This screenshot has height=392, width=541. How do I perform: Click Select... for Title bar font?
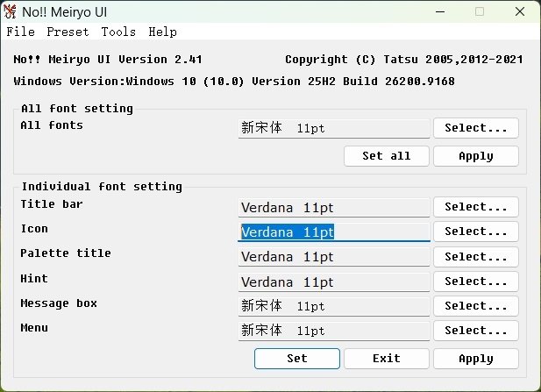point(476,207)
